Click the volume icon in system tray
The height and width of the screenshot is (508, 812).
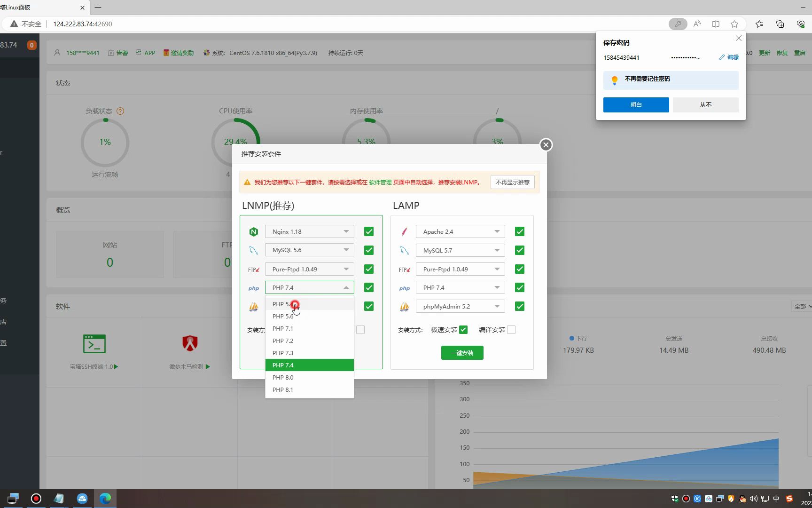pyautogui.click(x=754, y=499)
